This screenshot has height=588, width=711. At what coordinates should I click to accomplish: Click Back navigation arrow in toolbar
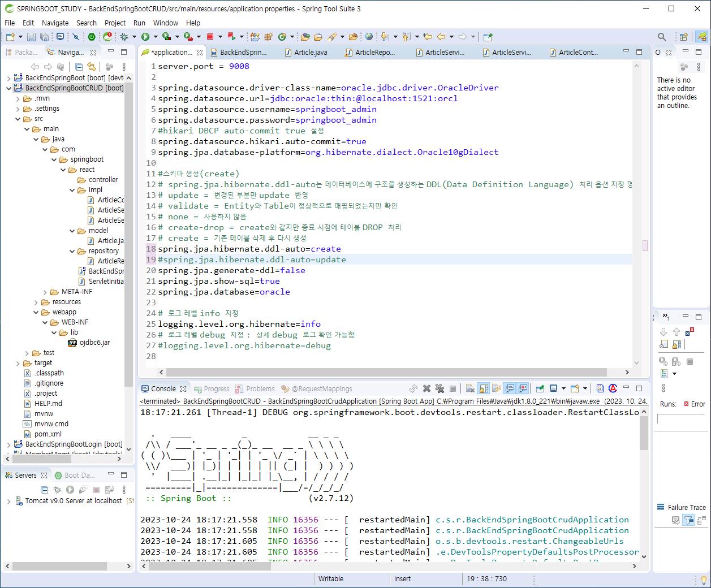[441, 37]
